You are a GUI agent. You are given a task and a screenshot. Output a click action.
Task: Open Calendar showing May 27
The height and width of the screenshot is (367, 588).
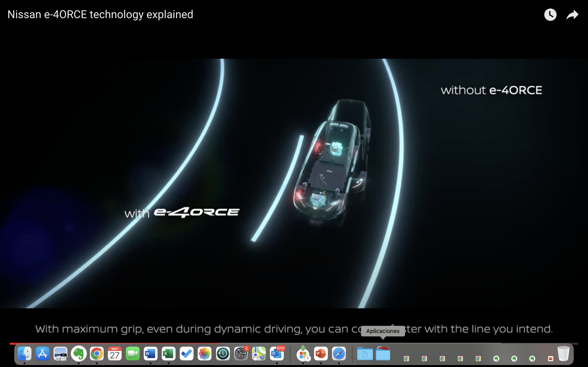(x=115, y=354)
